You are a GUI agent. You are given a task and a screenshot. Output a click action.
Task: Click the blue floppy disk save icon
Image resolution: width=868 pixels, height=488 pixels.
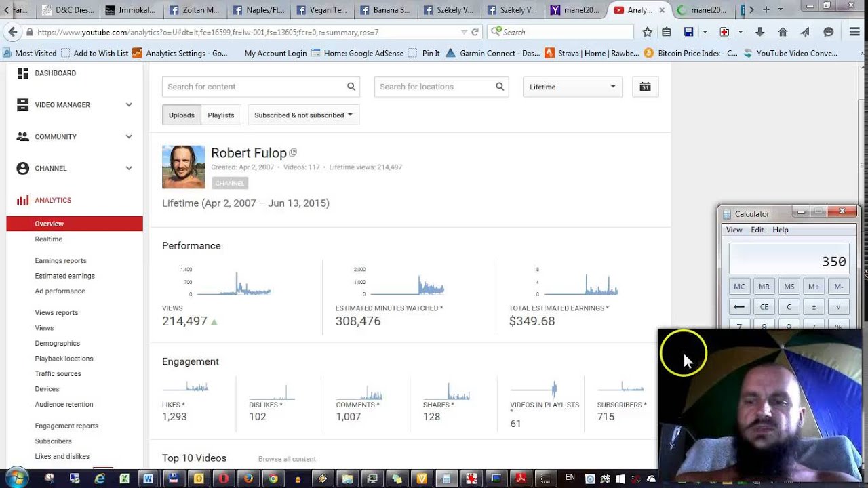[x=689, y=32]
